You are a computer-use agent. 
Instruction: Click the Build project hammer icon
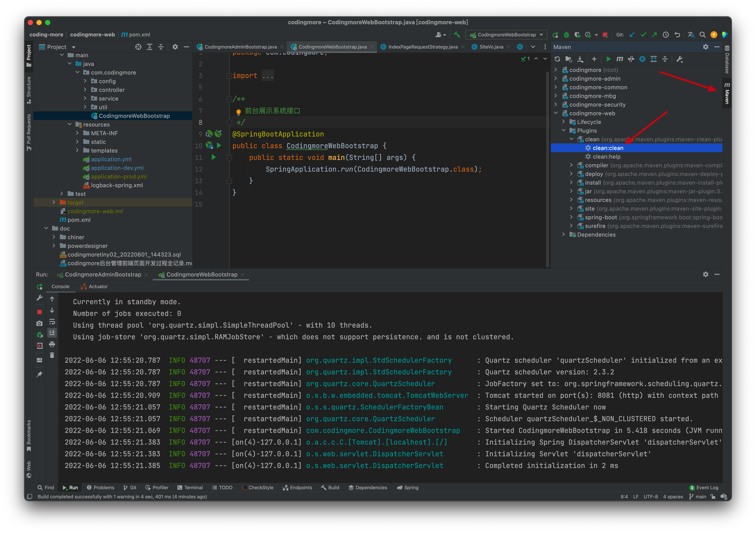457,34
